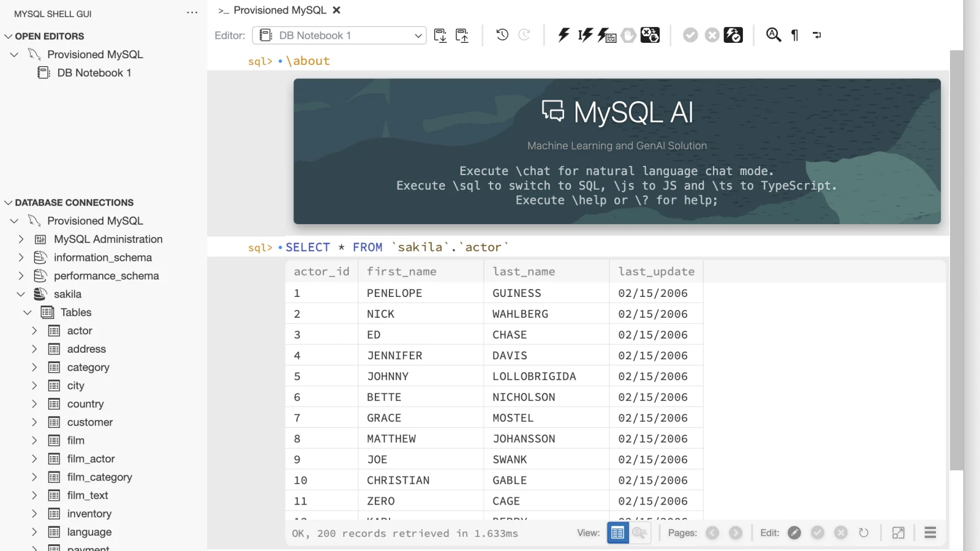This screenshot has height=551, width=980.
Task: Open DB Notebook 1 in Open Editors
Action: click(94, 73)
